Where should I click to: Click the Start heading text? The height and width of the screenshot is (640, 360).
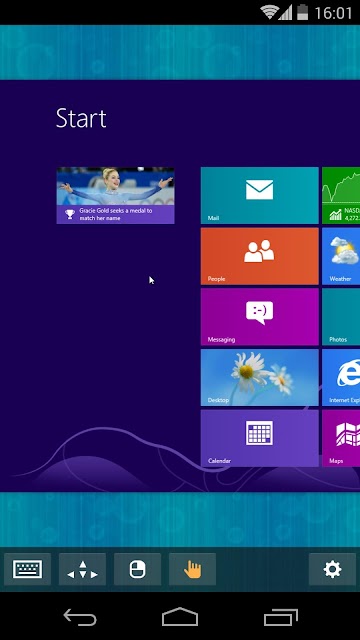81,118
